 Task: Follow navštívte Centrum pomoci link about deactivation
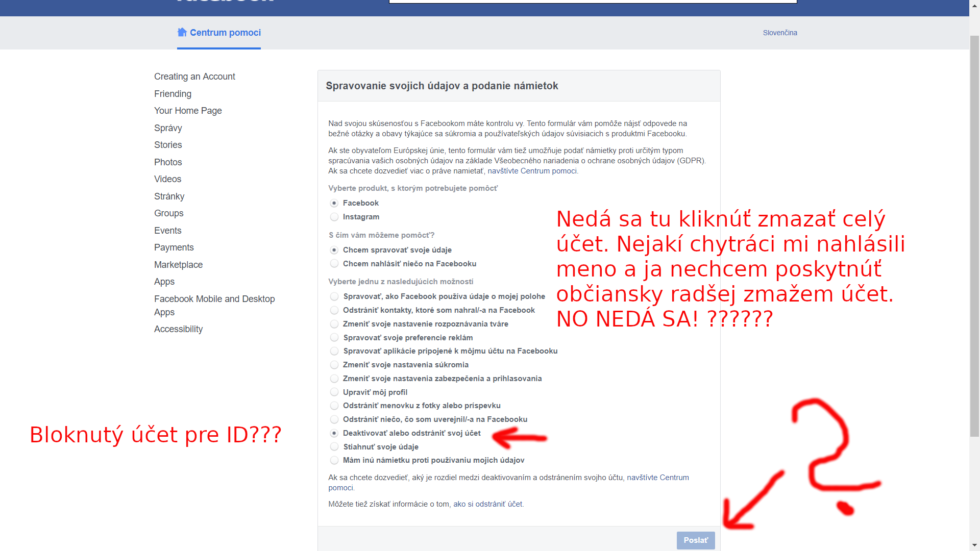click(x=658, y=478)
